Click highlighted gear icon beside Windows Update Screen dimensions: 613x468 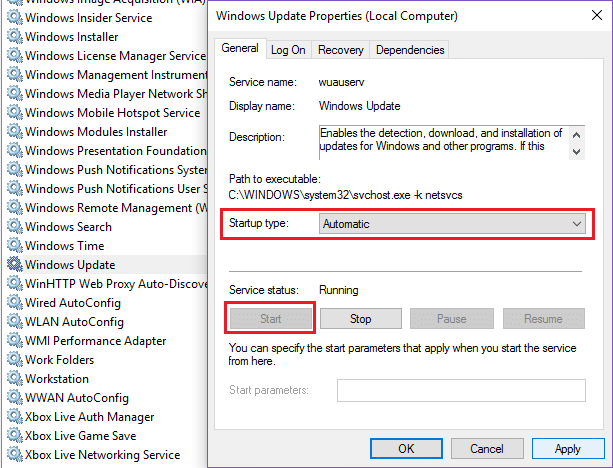coord(15,264)
